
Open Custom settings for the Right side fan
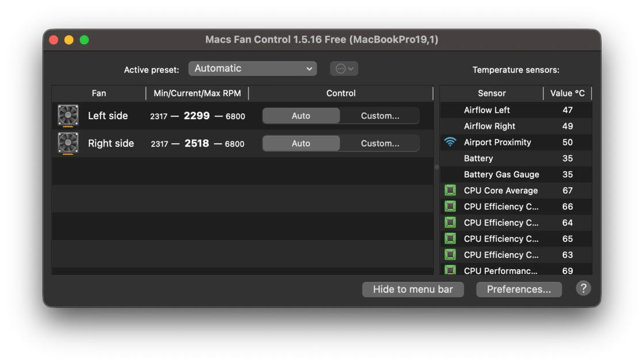pyautogui.click(x=381, y=143)
